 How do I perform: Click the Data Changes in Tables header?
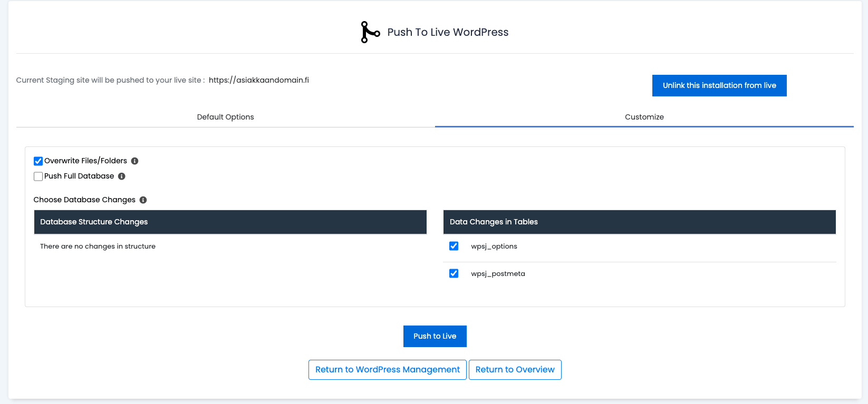point(640,222)
